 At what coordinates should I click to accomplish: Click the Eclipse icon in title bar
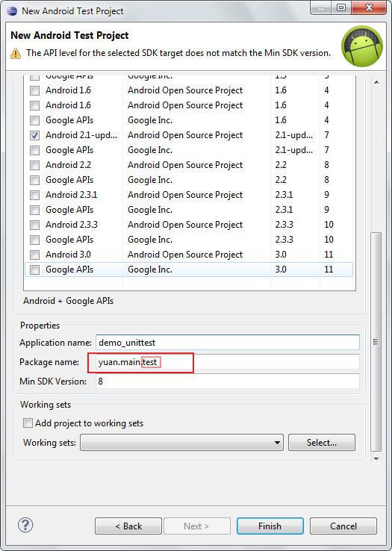(12, 11)
